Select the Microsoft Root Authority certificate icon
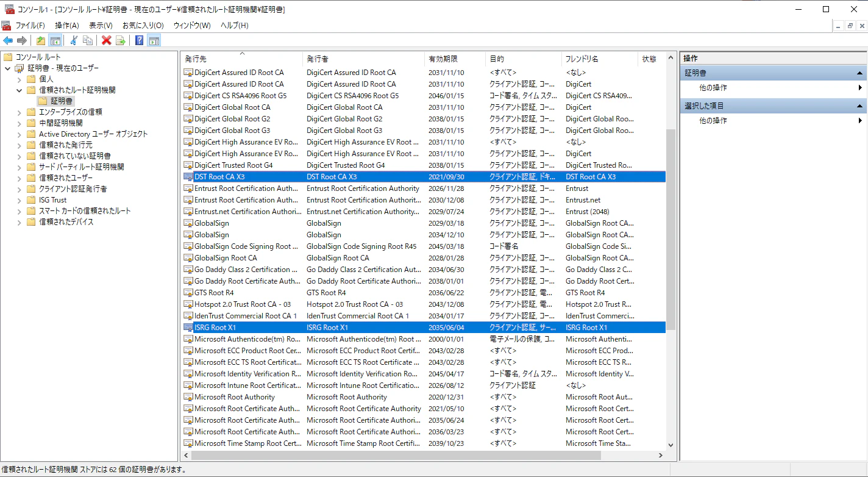 [188, 397]
